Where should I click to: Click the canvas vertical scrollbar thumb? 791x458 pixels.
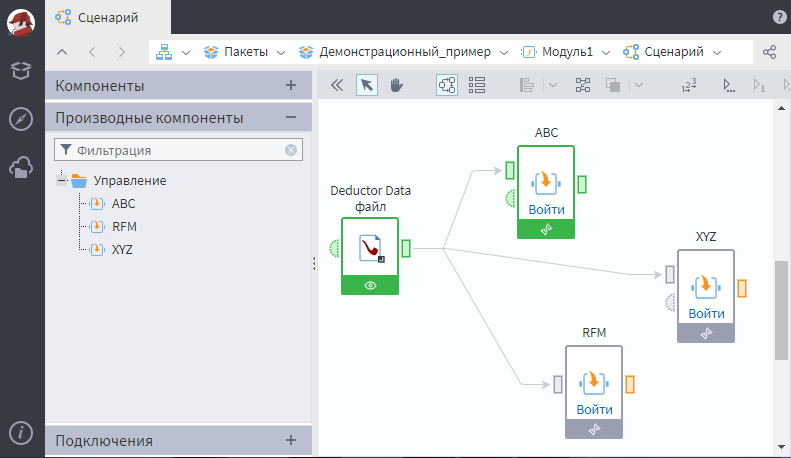point(781,310)
